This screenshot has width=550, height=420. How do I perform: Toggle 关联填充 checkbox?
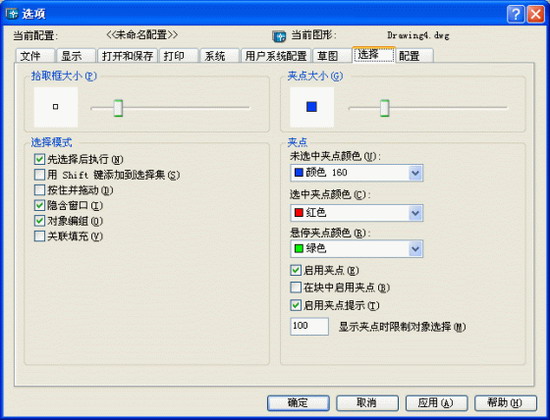point(39,236)
